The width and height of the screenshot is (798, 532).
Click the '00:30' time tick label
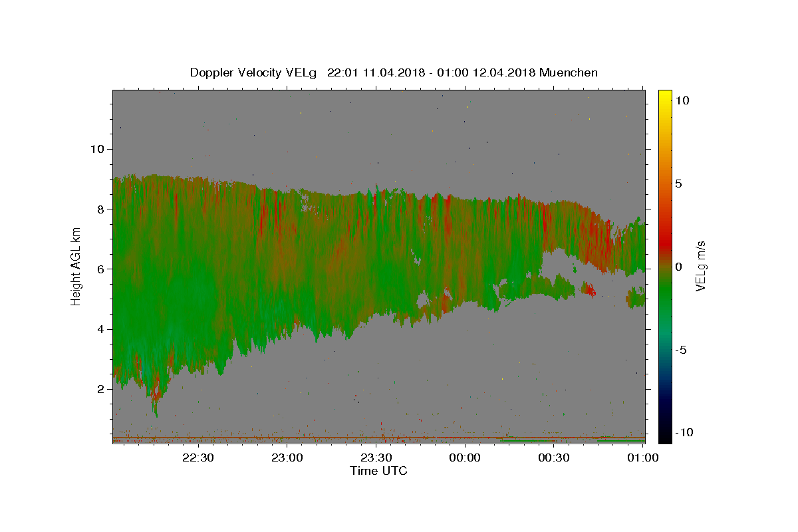(x=553, y=458)
